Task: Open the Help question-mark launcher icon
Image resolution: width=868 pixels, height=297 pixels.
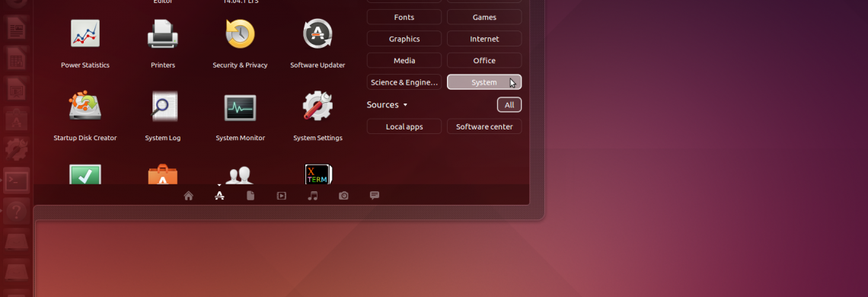Action: (17, 210)
